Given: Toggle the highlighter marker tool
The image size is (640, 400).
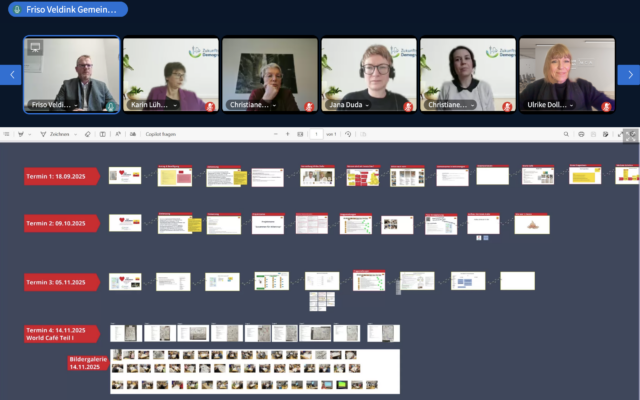Looking at the screenshot, I should click(x=20, y=134).
